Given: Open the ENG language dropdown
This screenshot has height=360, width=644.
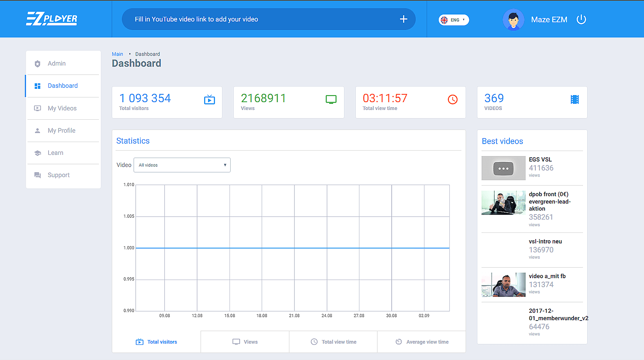Looking at the screenshot, I should point(454,20).
